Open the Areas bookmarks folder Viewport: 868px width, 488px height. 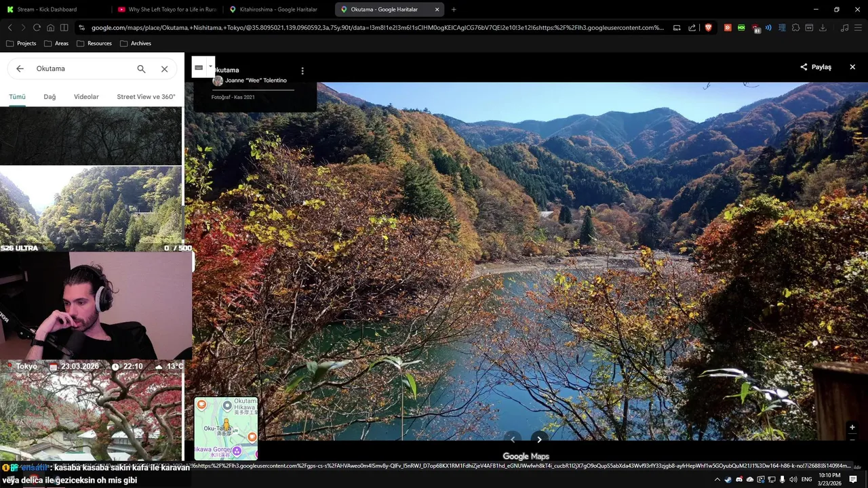click(x=56, y=43)
